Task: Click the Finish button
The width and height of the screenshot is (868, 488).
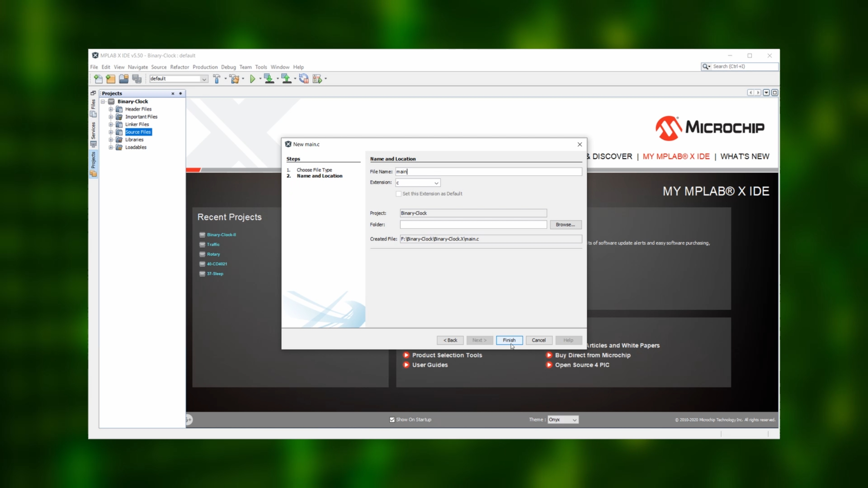Action: click(509, 340)
